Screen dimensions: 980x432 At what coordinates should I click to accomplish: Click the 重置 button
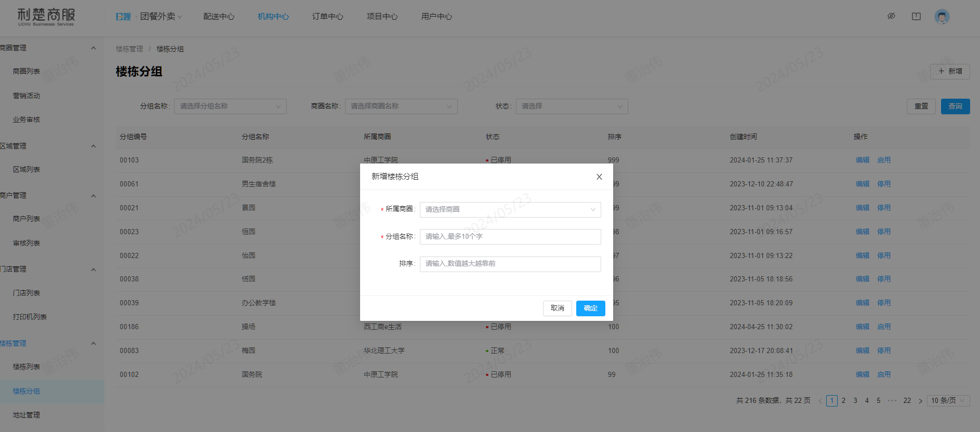click(x=921, y=106)
